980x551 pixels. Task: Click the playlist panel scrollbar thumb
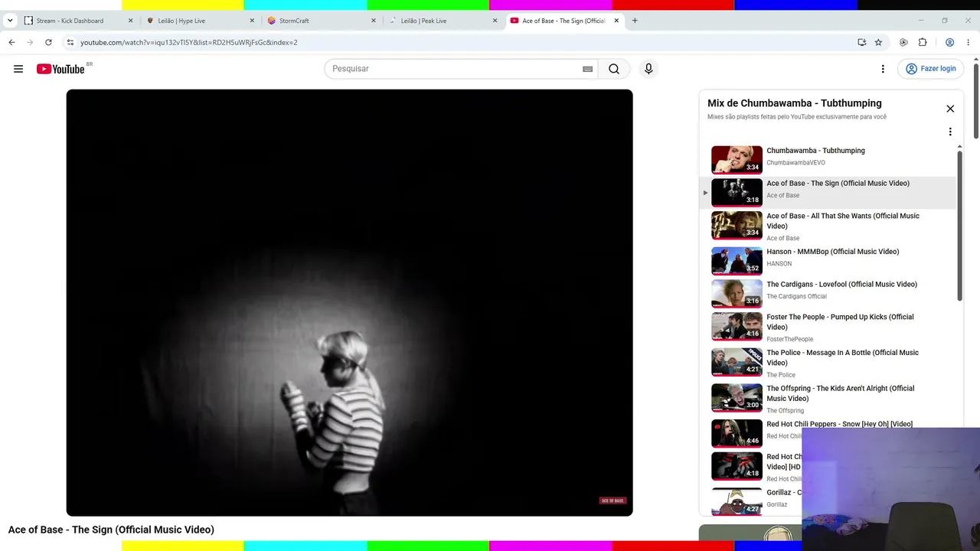(x=959, y=226)
